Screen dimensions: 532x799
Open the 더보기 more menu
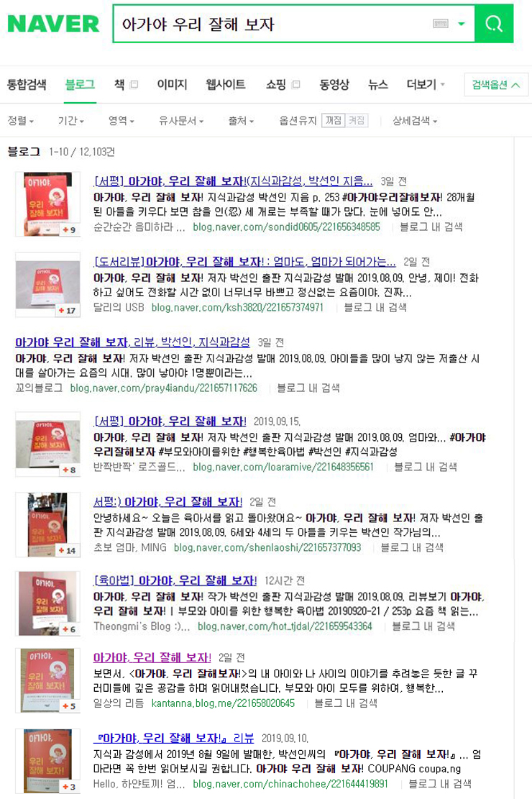point(426,85)
